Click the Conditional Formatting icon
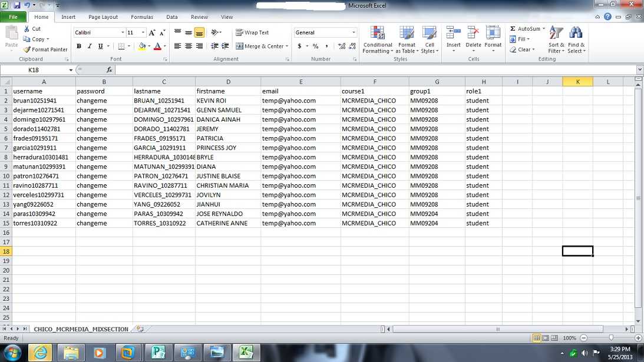The image size is (644, 362). 378,33
